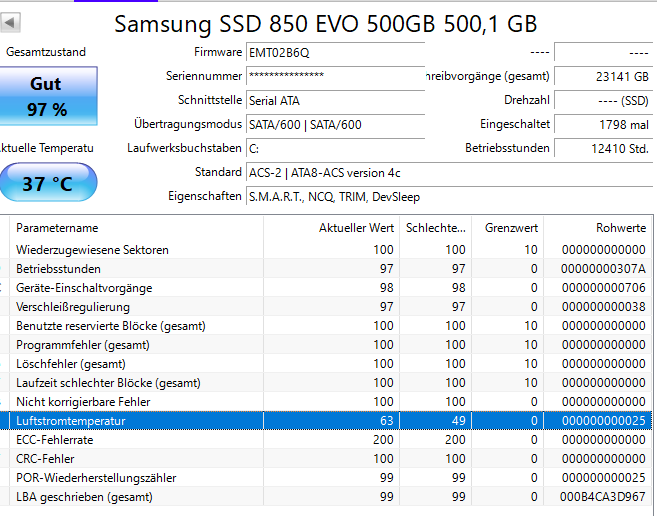657x516 pixels.
Task: Open health status Gut 97 % button
Action: coord(49,96)
